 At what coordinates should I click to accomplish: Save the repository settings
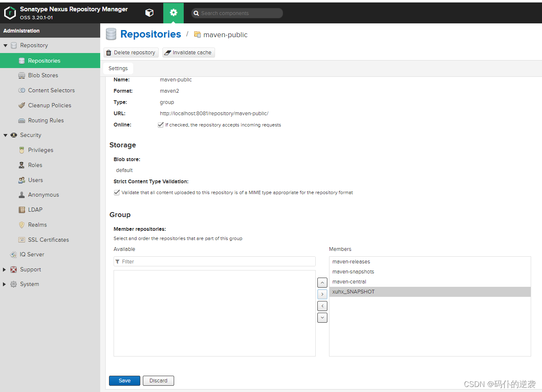point(124,381)
